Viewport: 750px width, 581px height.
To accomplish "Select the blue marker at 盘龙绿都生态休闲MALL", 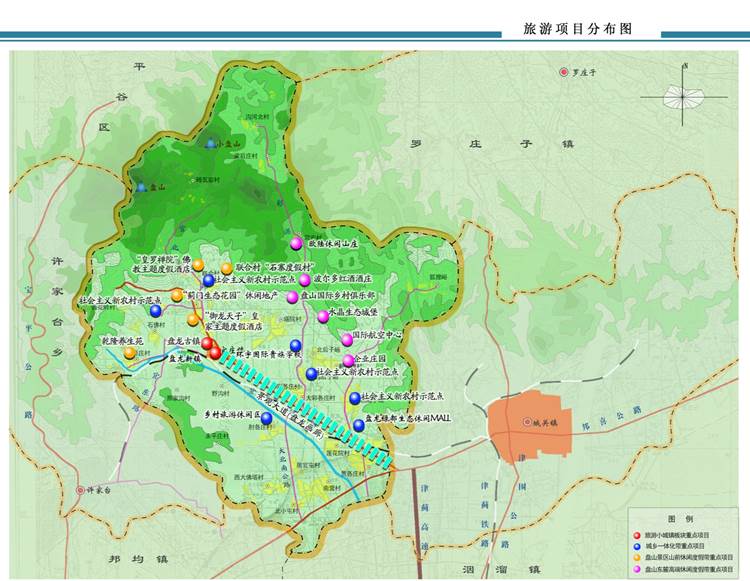I will [x=359, y=426].
